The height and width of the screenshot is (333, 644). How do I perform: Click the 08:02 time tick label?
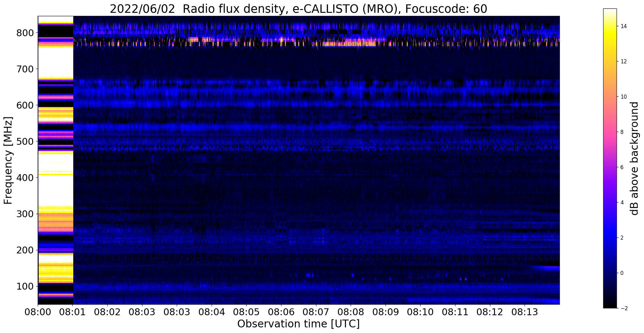[108, 311]
